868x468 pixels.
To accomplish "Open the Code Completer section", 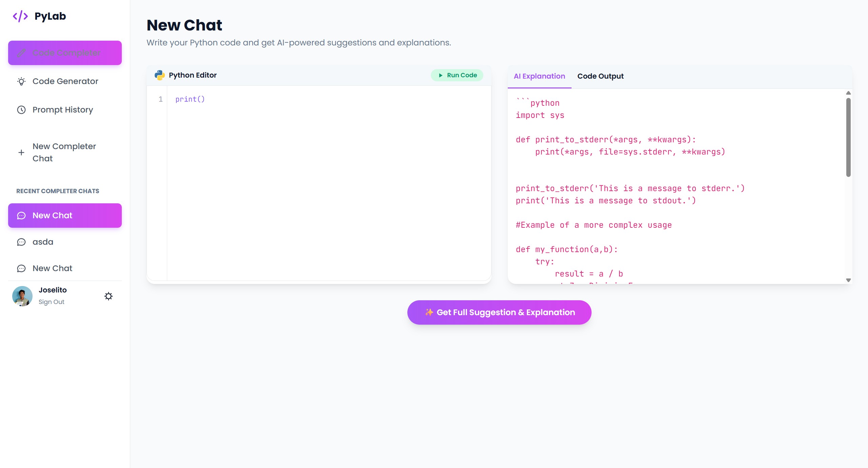I will pyautogui.click(x=65, y=53).
